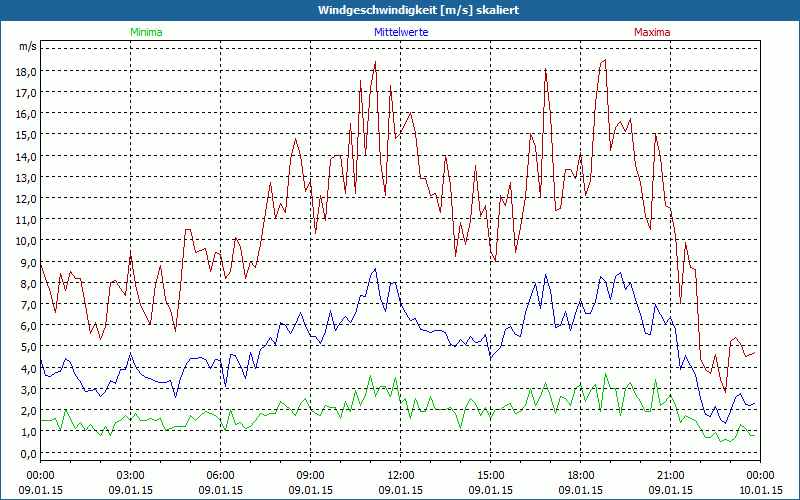Click the "7,0" y-axis value
Image resolution: width=800 pixels, height=500 pixels.
(30, 306)
